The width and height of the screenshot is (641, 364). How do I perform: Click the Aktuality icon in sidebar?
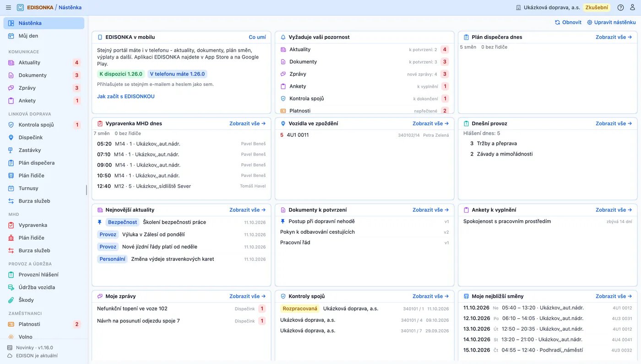(x=11, y=63)
